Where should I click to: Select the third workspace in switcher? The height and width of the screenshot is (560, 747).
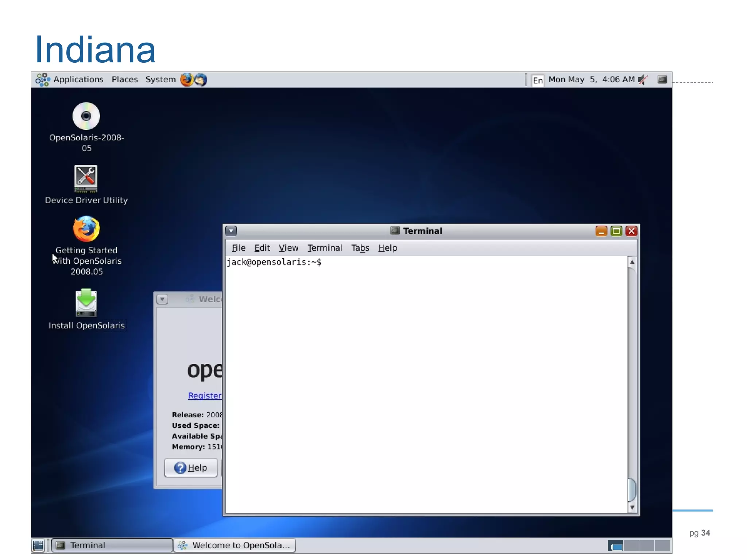(x=647, y=546)
